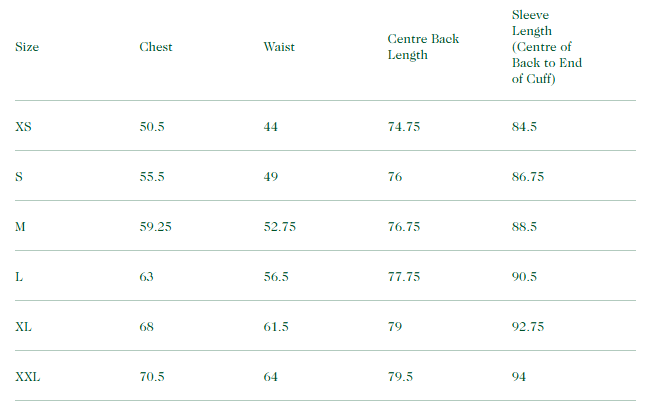Click the Waist column header

point(279,47)
